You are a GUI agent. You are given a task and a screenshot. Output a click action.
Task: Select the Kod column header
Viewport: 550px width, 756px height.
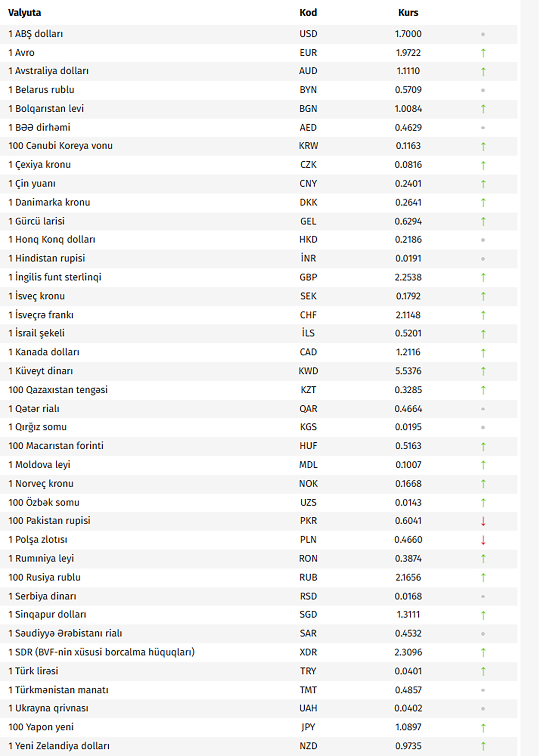click(x=308, y=13)
